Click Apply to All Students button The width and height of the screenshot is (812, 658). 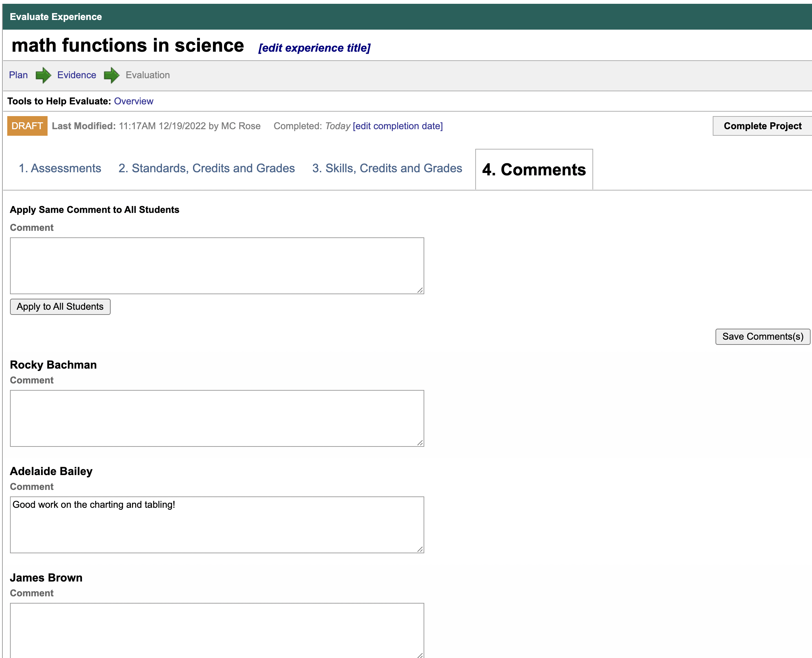point(60,307)
